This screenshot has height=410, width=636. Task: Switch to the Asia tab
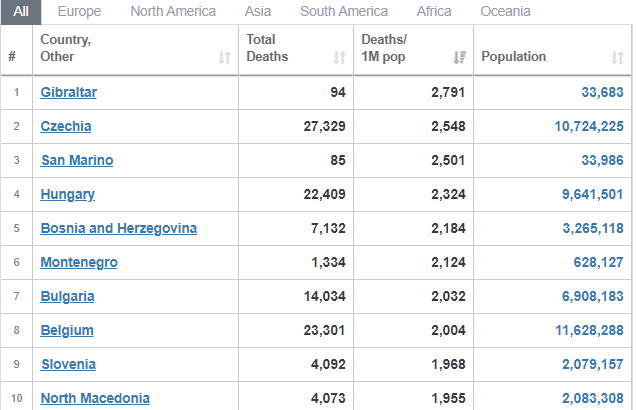click(x=258, y=11)
